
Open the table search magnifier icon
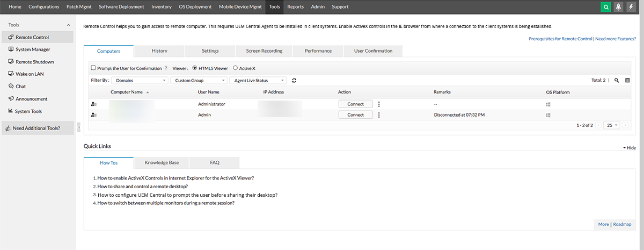click(617, 81)
